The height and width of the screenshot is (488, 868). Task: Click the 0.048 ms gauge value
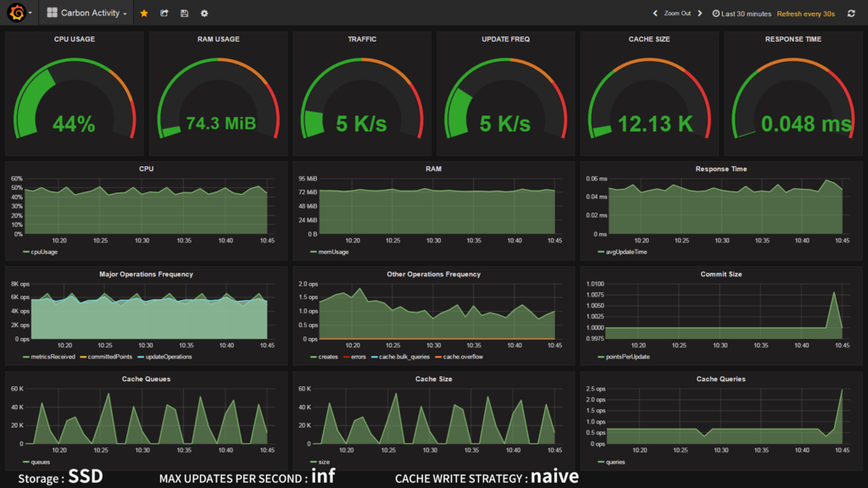pos(805,124)
